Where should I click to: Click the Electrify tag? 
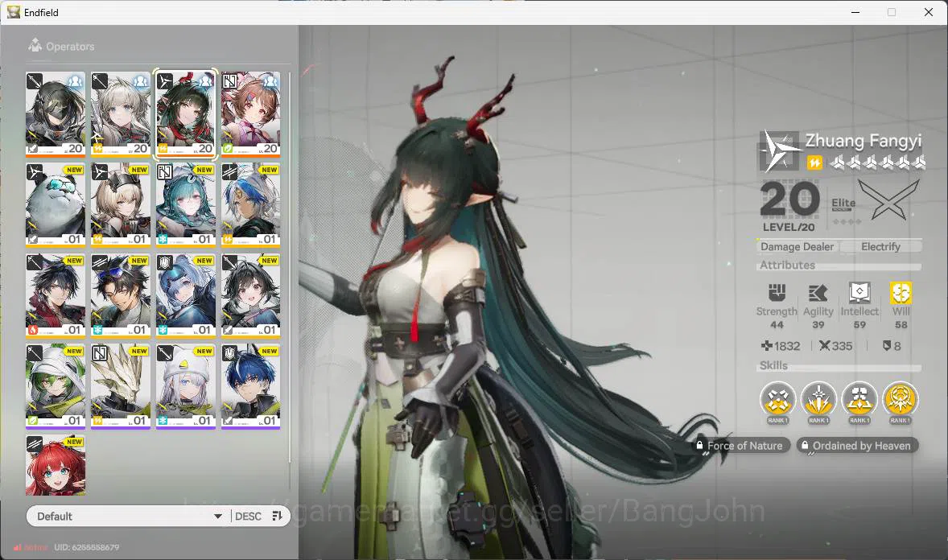[880, 247]
